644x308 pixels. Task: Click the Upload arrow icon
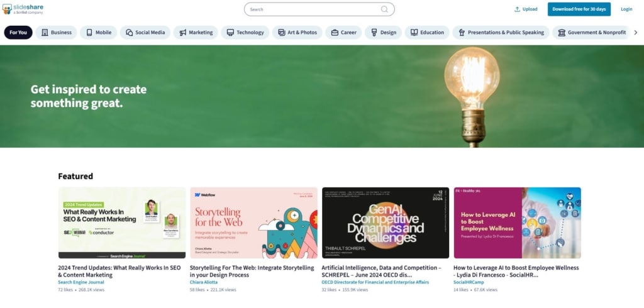517,9
